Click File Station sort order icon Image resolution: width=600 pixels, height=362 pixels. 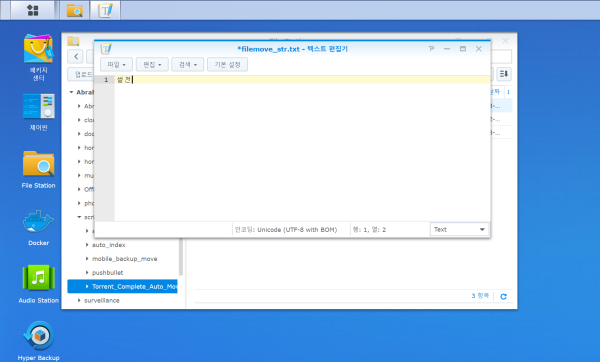click(x=504, y=74)
